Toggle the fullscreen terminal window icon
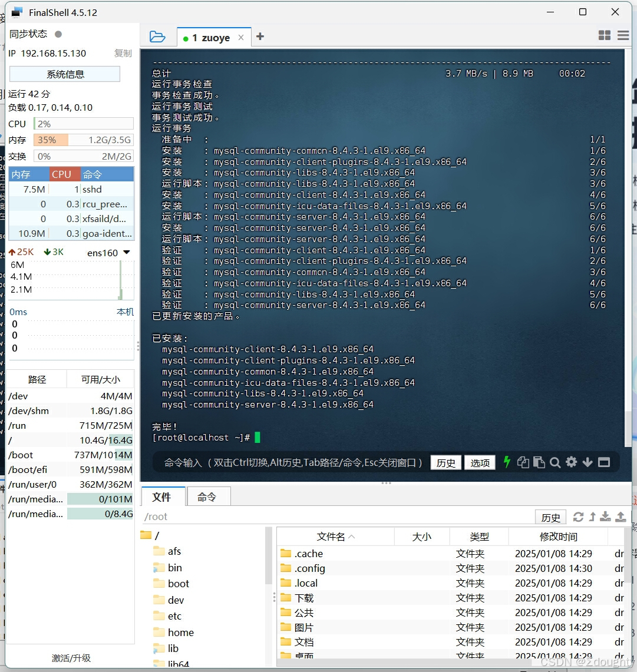 (x=604, y=462)
